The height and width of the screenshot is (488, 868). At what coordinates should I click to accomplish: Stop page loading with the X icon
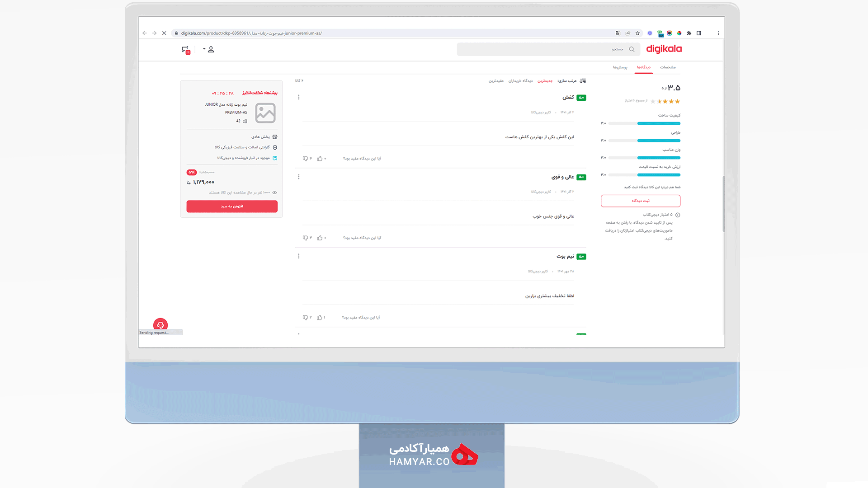[164, 33]
